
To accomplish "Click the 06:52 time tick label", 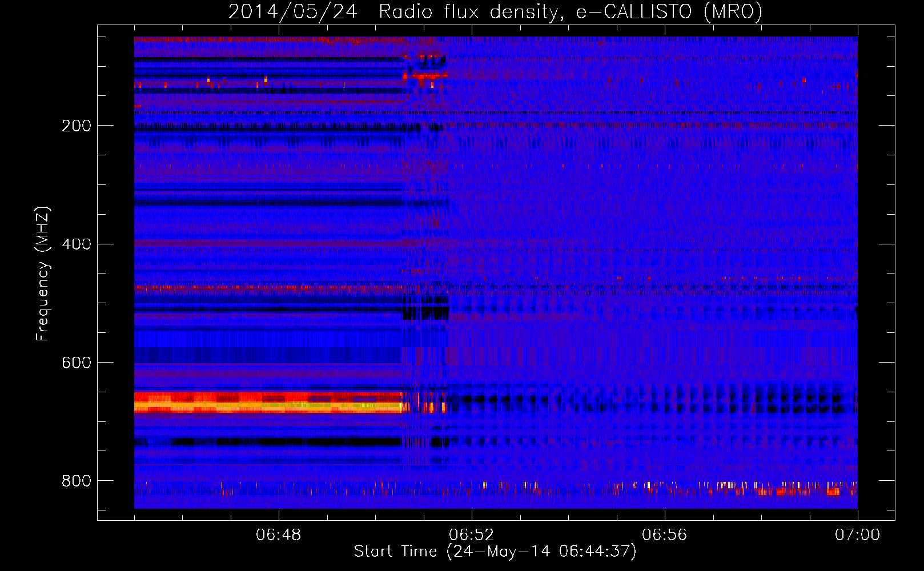I will coord(471,535).
